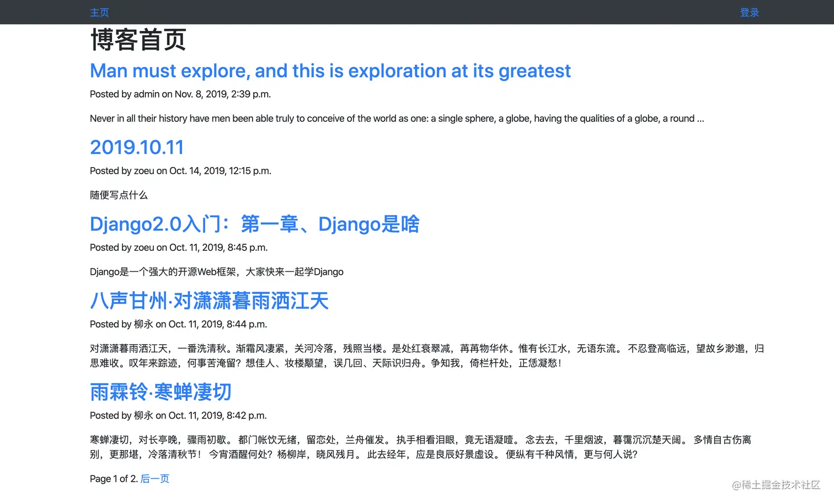
Task: Click 'Posted by zoeu on Oct. 14, 2019, 12:15 p.m.'
Action: (x=180, y=171)
